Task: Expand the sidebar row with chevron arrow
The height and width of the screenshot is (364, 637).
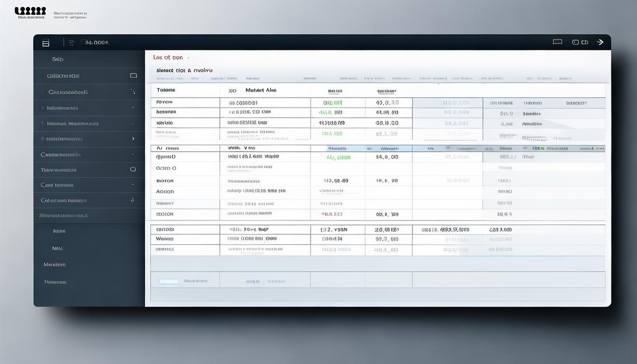Action: tap(133, 139)
